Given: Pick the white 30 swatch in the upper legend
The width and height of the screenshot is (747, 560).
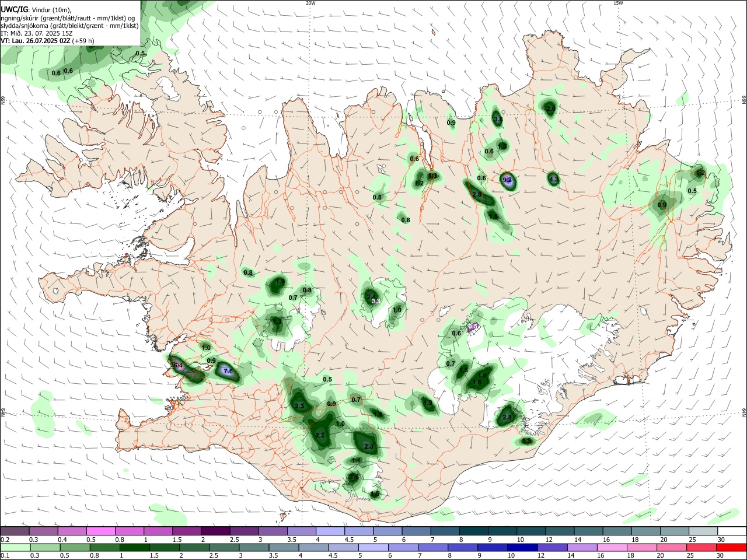Looking at the screenshot, I should click(x=732, y=531).
